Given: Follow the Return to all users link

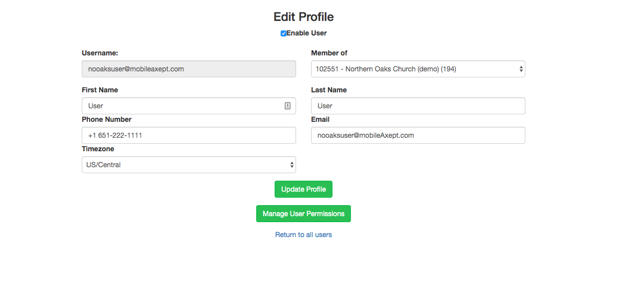Looking at the screenshot, I should click(304, 235).
